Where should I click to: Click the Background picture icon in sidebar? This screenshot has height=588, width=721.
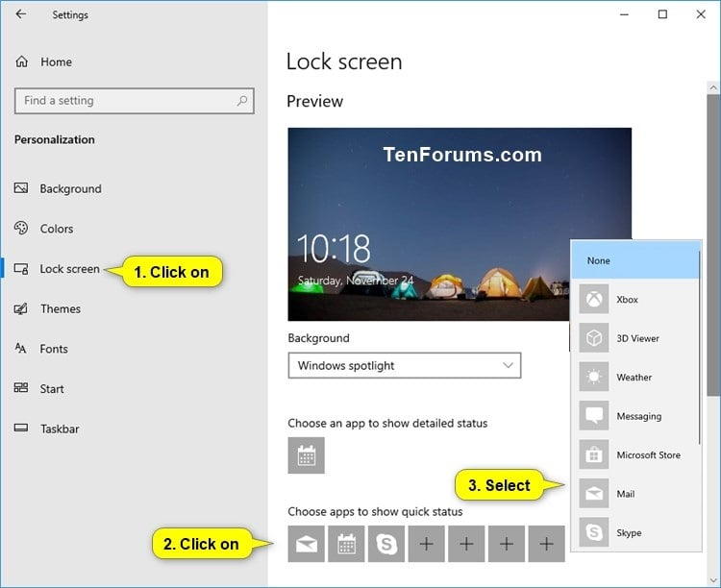click(21, 188)
